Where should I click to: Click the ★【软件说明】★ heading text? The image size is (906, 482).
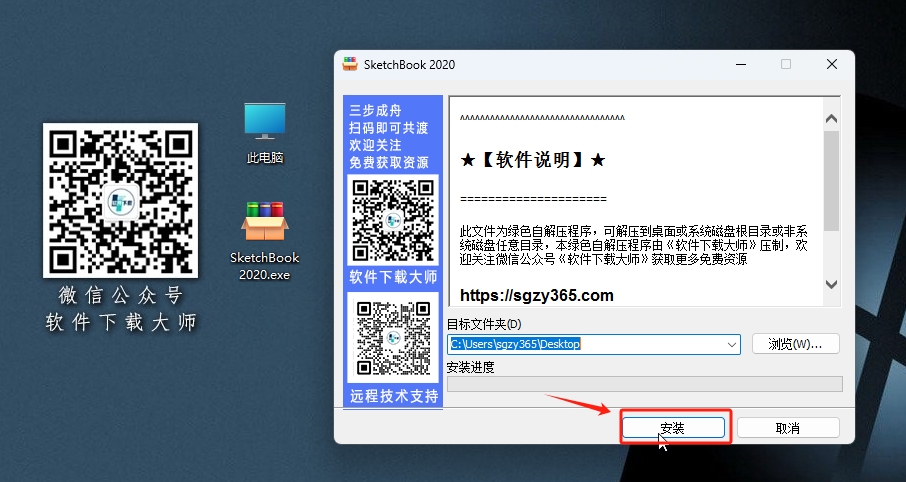(532, 160)
